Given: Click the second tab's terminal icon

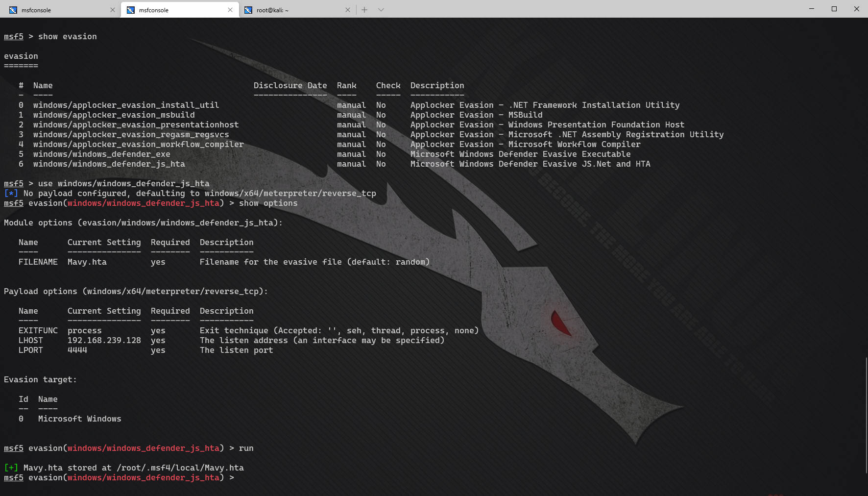Looking at the screenshot, I should (x=131, y=10).
